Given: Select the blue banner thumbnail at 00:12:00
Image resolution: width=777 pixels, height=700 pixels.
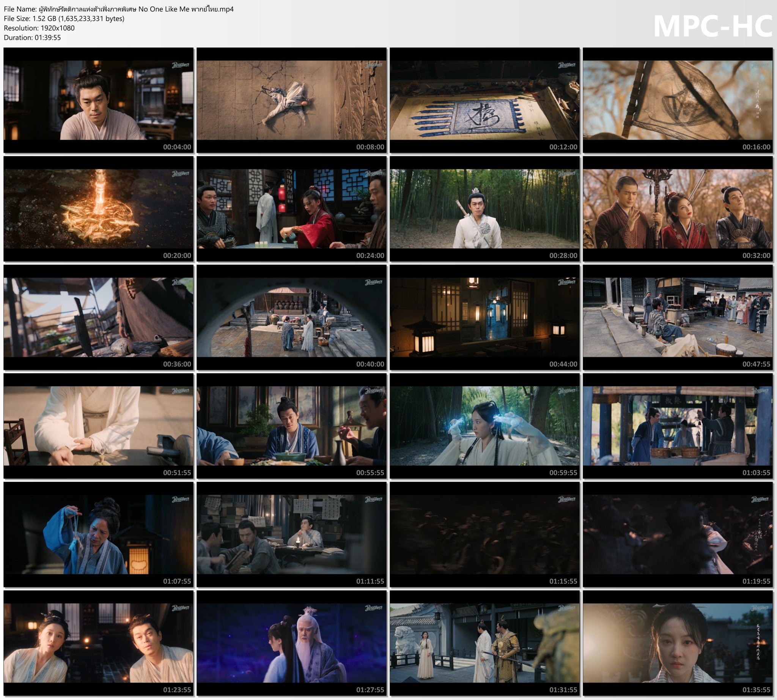Looking at the screenshot, I should tap(484, 100).
